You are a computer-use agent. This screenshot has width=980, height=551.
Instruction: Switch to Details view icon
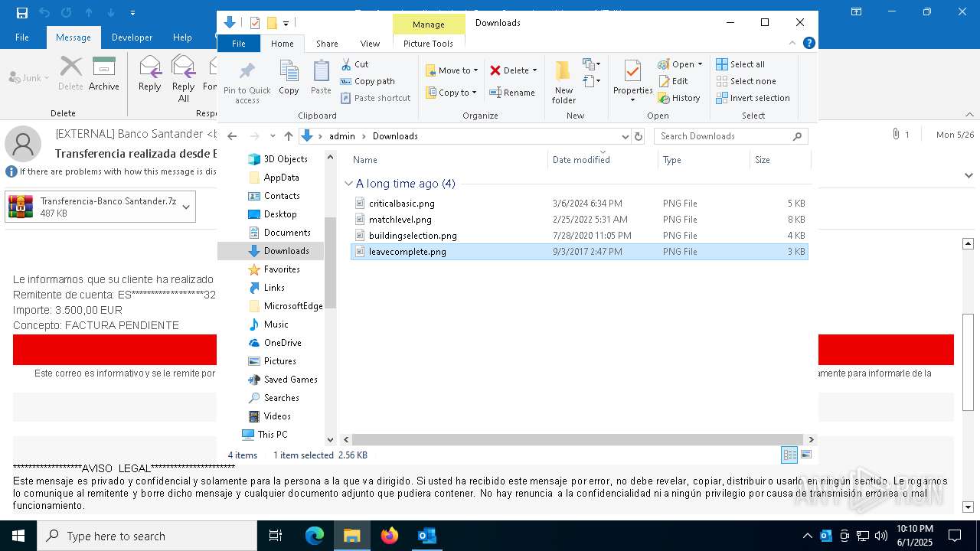coord(789,455)
